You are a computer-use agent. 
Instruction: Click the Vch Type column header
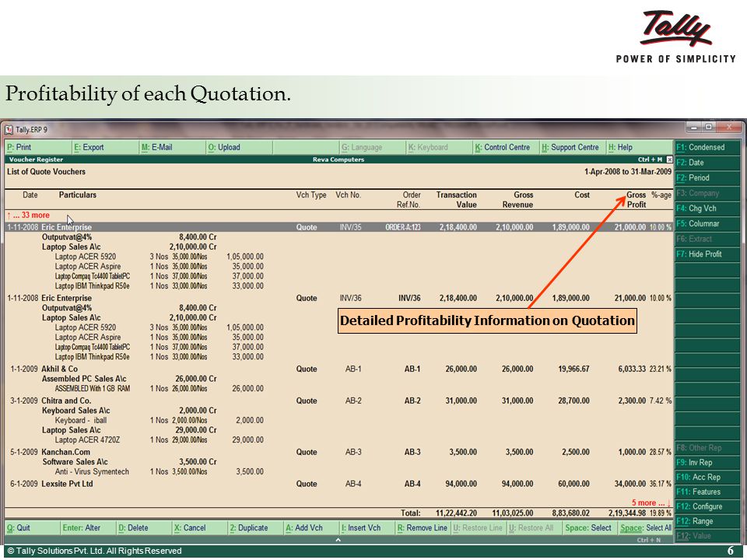[x=311, y=194]
